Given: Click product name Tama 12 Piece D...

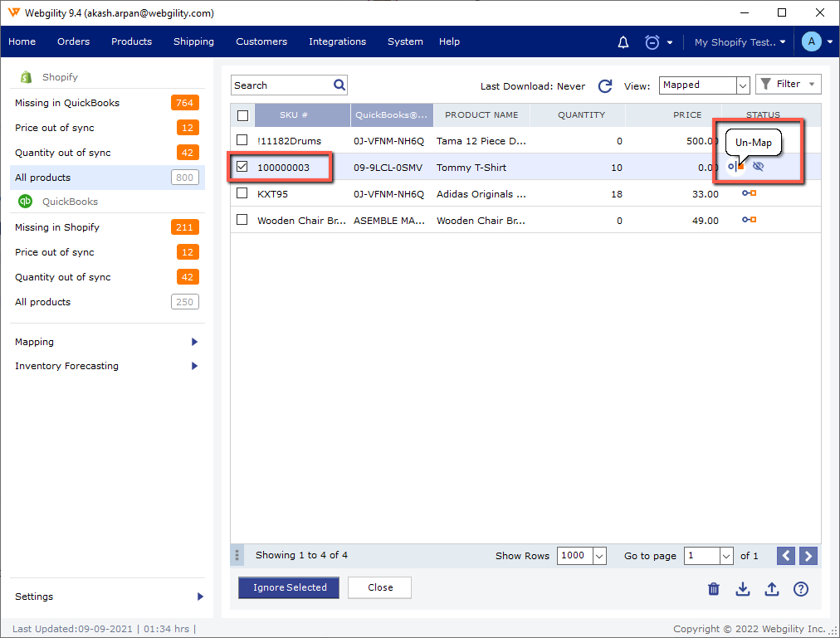Looking at the screenshot, I should click(481, 141).
